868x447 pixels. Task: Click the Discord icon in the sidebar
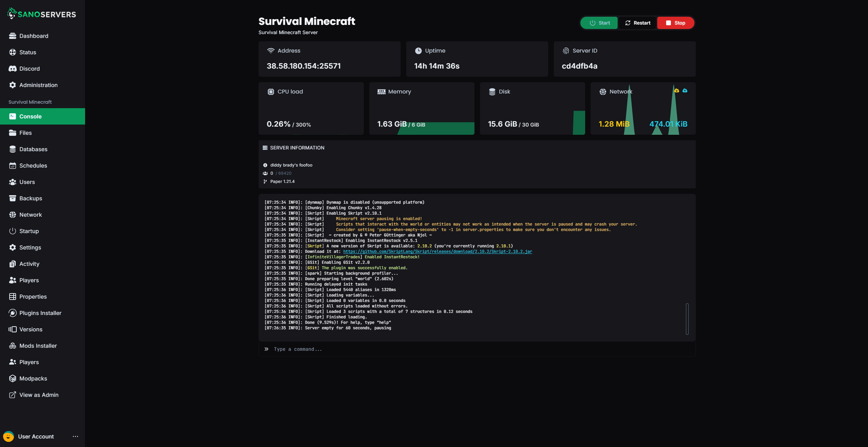(x=13, y=69)
